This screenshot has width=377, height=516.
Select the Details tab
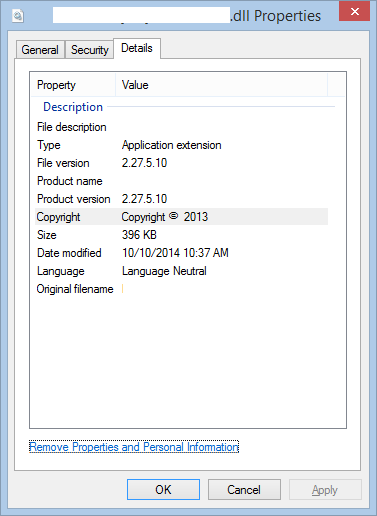coord(137,48)
